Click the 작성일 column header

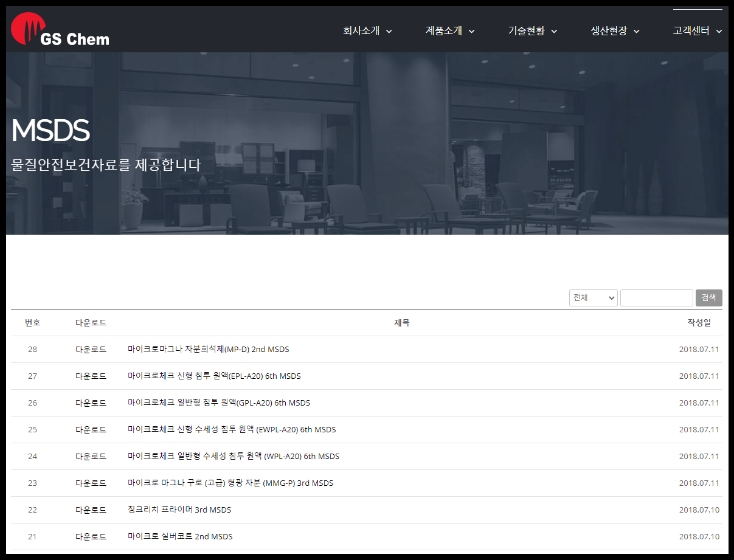click(699, 323)
